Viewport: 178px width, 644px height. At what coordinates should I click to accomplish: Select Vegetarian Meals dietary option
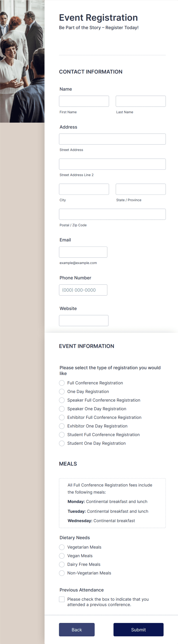coord(62,547)
